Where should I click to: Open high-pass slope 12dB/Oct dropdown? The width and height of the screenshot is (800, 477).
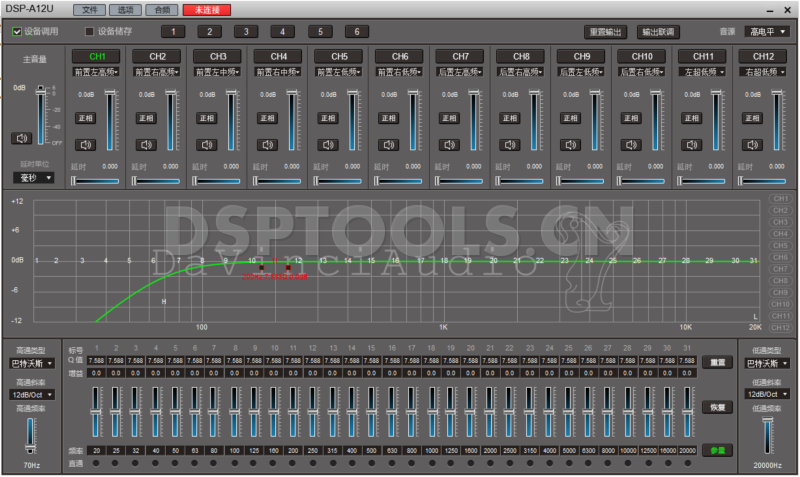click(x=32, y=395)
